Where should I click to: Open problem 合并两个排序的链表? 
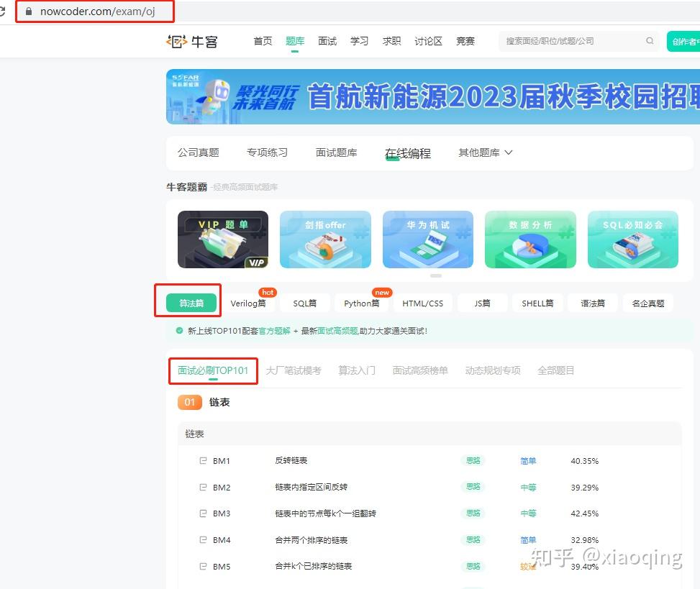coord(312,540)
